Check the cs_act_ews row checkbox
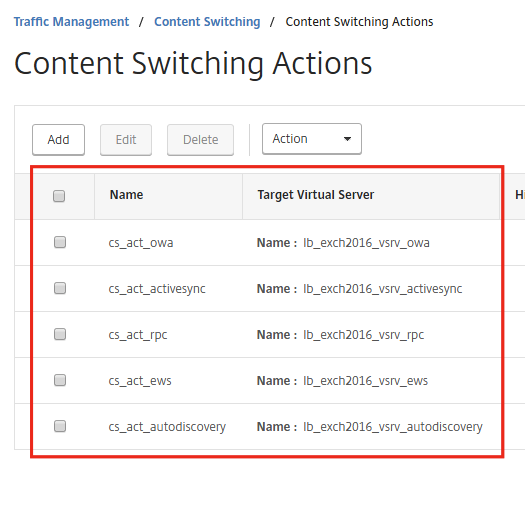This screenshot has height=520, width=525. [x=60, y=380]
